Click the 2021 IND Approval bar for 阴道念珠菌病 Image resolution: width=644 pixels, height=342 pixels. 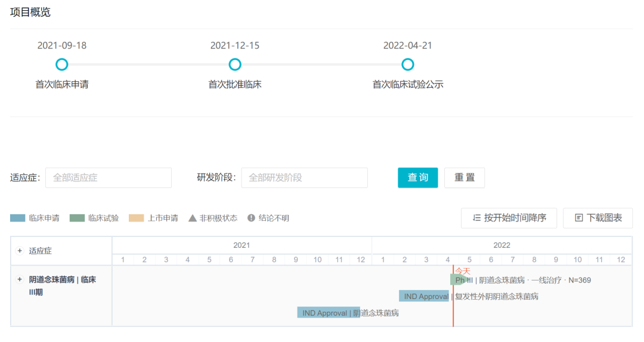[328, 313]
